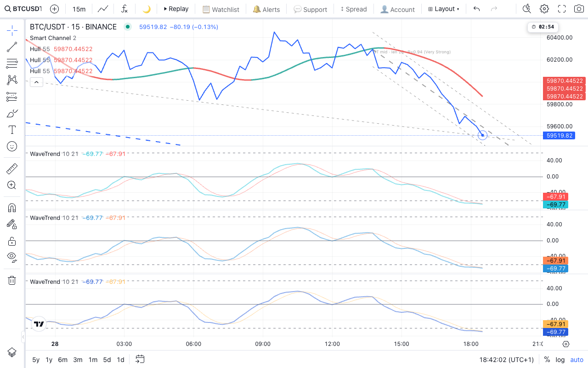Open the Support menu
Screen dimensions: 588x368
coord(310,9)
